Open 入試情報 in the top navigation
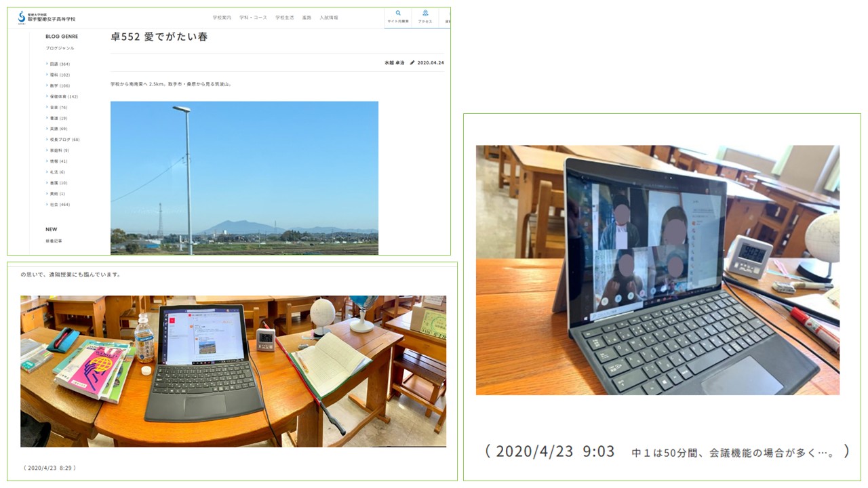868x488 pixels. point(328,18)
